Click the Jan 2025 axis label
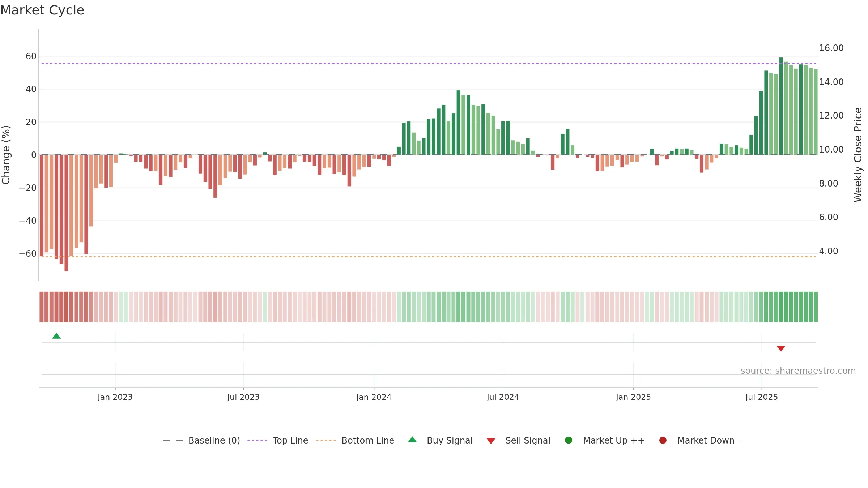Viewport: 868px width, 488px height. (x=633, y=397)
